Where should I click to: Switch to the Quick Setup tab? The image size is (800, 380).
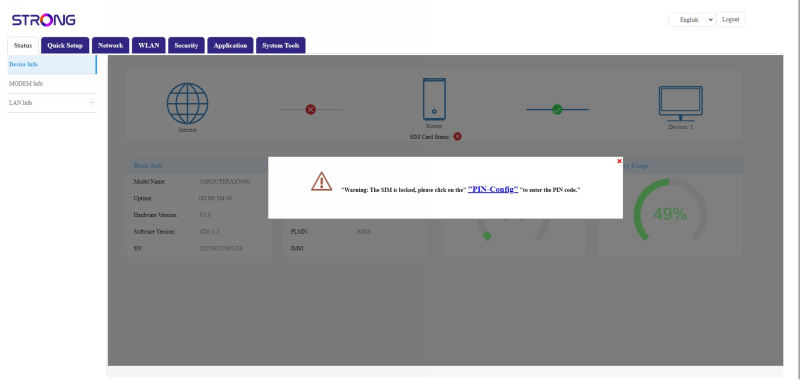coord(65,45)
